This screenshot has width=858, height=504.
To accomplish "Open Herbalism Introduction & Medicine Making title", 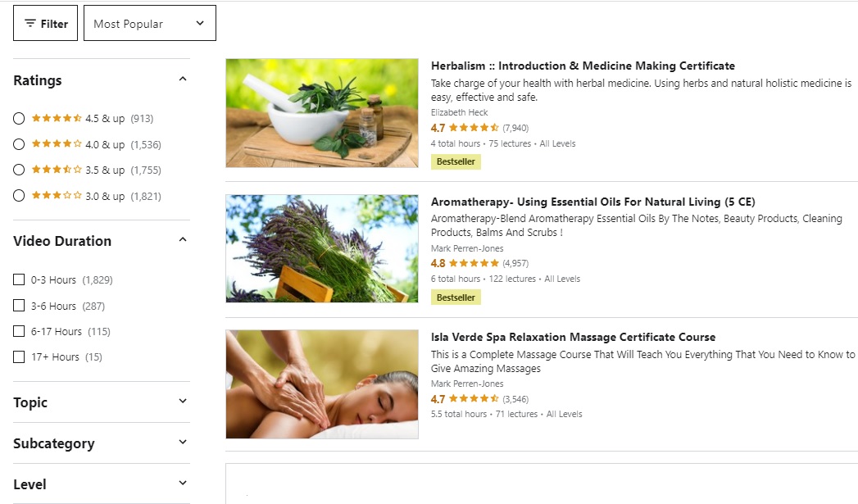I will coord(583,66).
